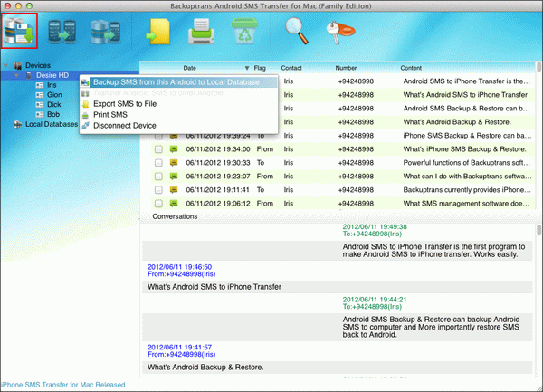Click the contact card icon next to Dick

point(40,105)
